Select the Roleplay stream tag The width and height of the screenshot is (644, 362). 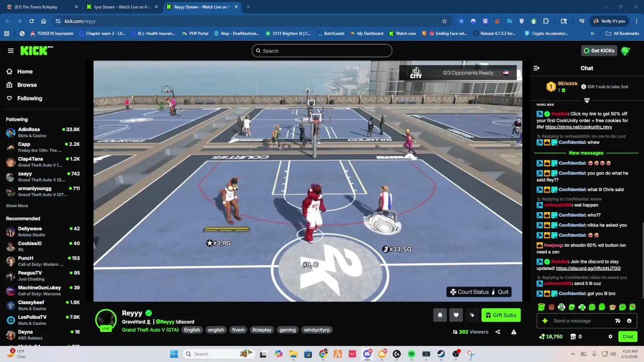click(262, 330)
